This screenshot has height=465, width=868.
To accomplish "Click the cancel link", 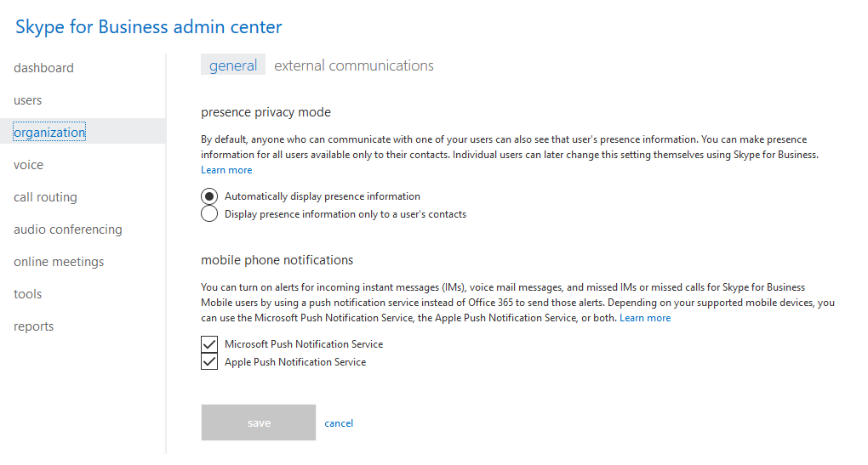I will coord(339,423).
